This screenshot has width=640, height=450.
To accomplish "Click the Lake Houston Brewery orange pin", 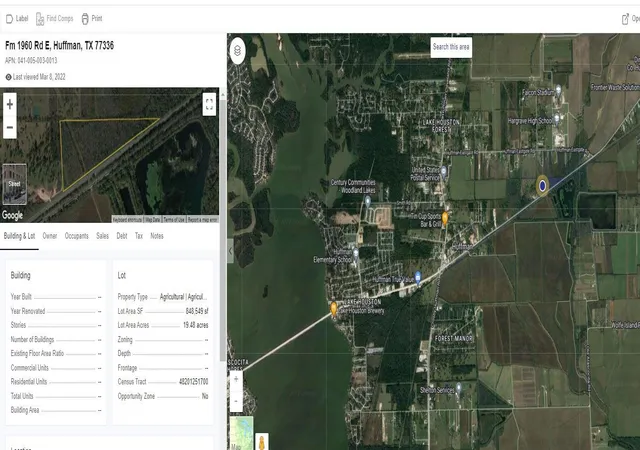I will click(x=333, y=309).
